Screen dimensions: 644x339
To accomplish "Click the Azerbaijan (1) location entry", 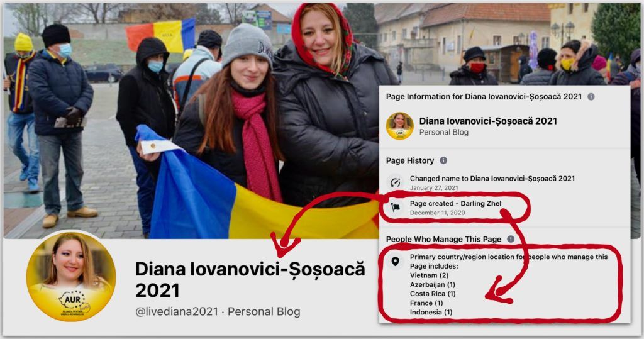I will click(433, 284).
